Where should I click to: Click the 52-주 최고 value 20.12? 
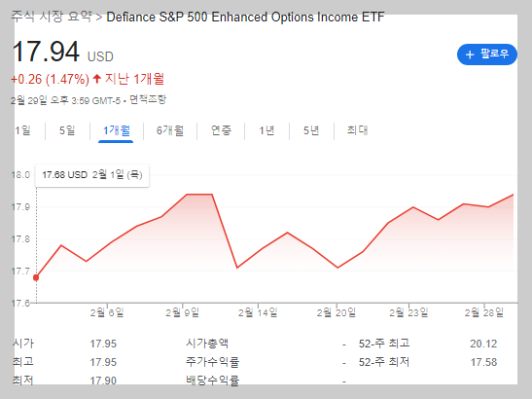tap(483, 344)
